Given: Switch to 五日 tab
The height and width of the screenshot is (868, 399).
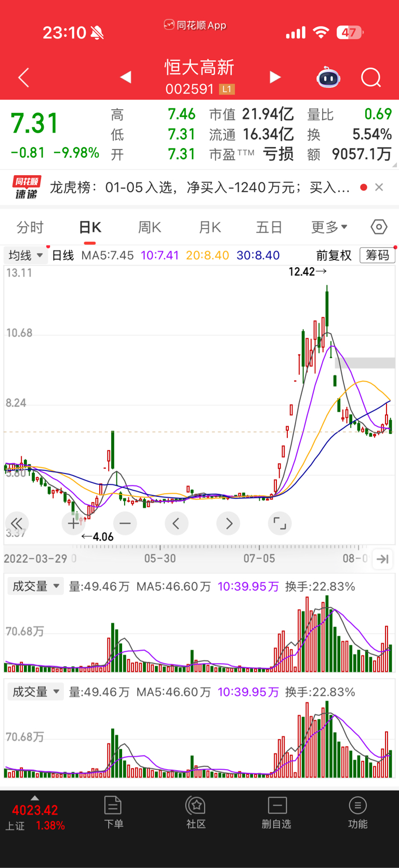Looking at the screenshot, I should click(x=269, y=228).
